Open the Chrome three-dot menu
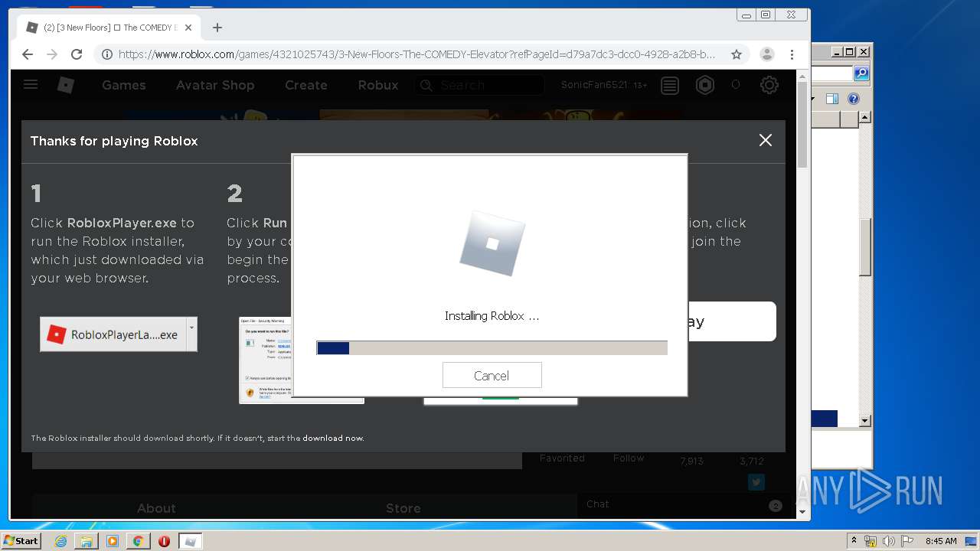The height and width of the screenshot is (551, 980). coord(792,54)
